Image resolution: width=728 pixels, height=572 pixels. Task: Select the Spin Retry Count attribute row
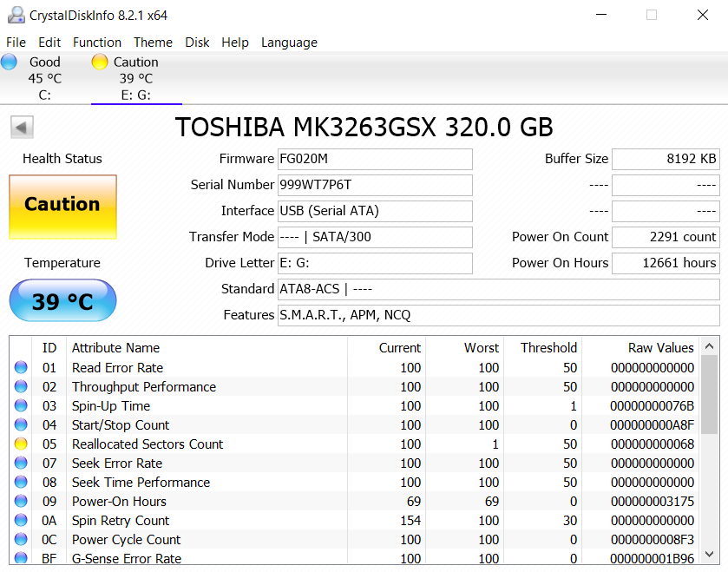[x=355, y=520]
